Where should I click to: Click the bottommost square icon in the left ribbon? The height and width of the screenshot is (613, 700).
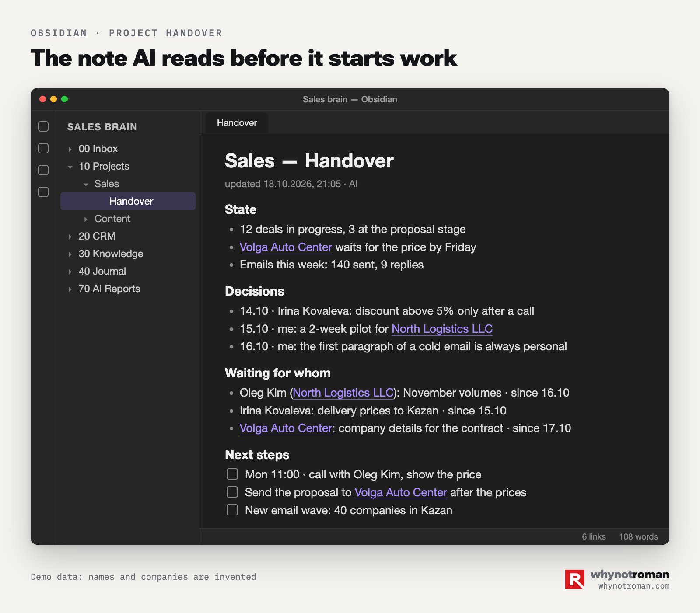tap(43, 192)
